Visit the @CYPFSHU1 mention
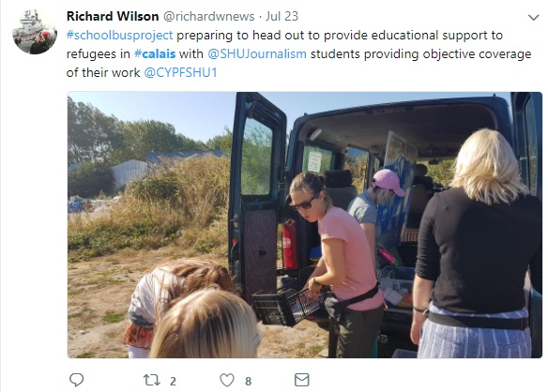Image resolution: width=548 pixels, height=392 pixels. point(180,72)
